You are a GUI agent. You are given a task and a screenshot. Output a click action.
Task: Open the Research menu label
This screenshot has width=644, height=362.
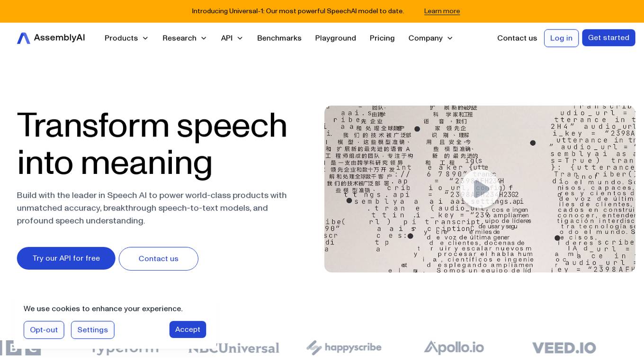pos(179,38)
